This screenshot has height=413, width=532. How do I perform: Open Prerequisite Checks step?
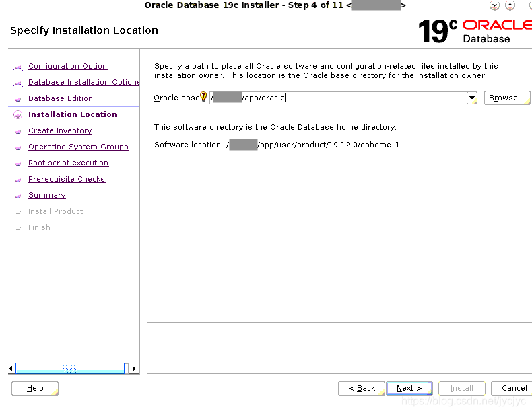tap(67, 179)
